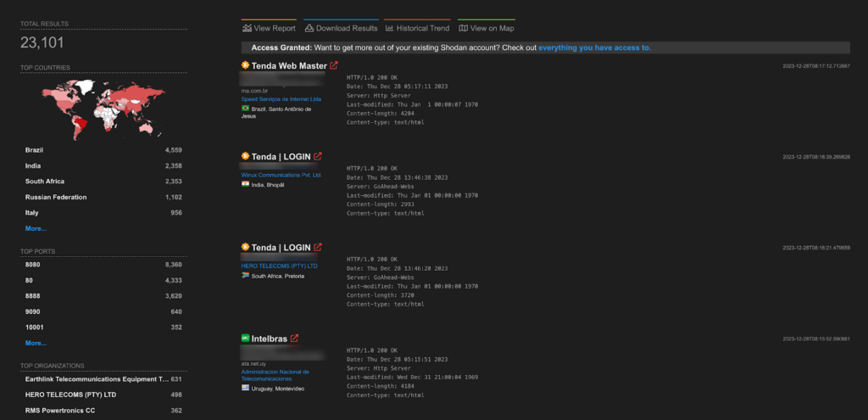Open HERO TELECOMS (PTY) LTD result organization link

tap(280, 266)
